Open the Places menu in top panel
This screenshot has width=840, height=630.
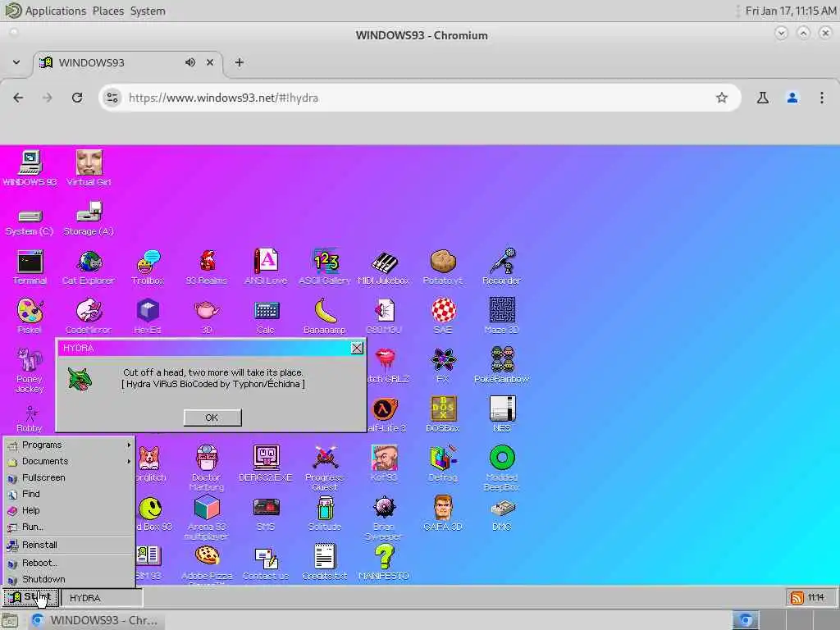point(107,11)
